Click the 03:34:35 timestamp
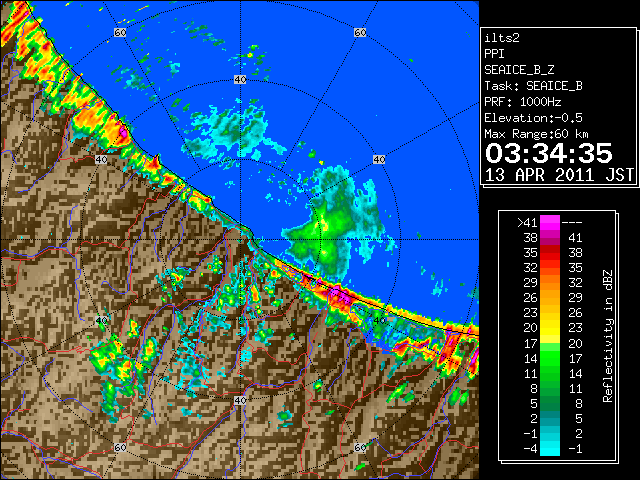640x480 pixels. 549,153
